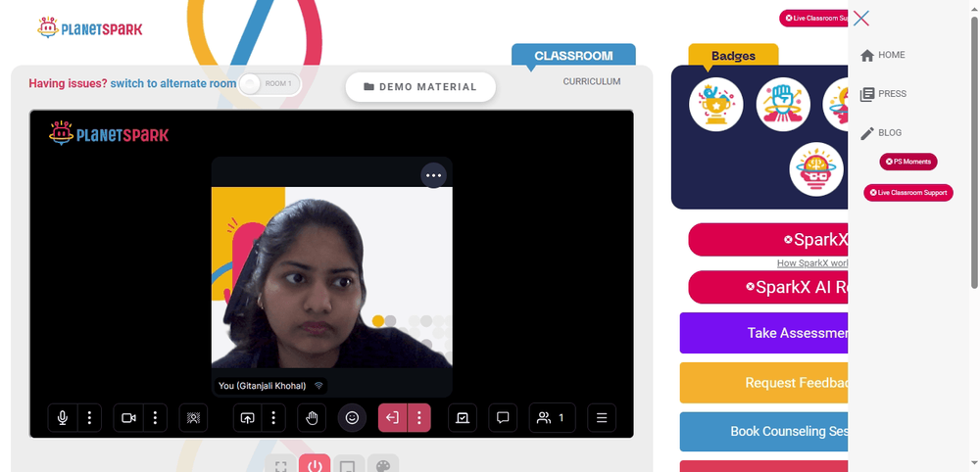Go to HOME in the side menu

883,55
